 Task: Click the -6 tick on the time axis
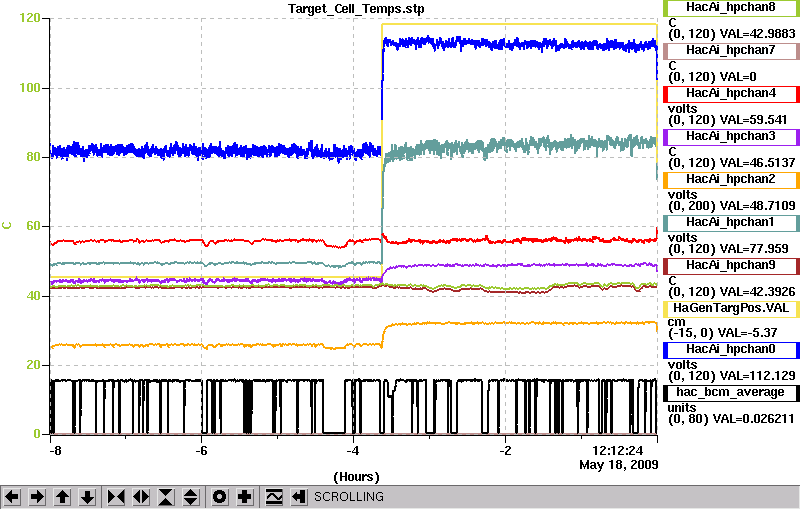pos(202,451)
